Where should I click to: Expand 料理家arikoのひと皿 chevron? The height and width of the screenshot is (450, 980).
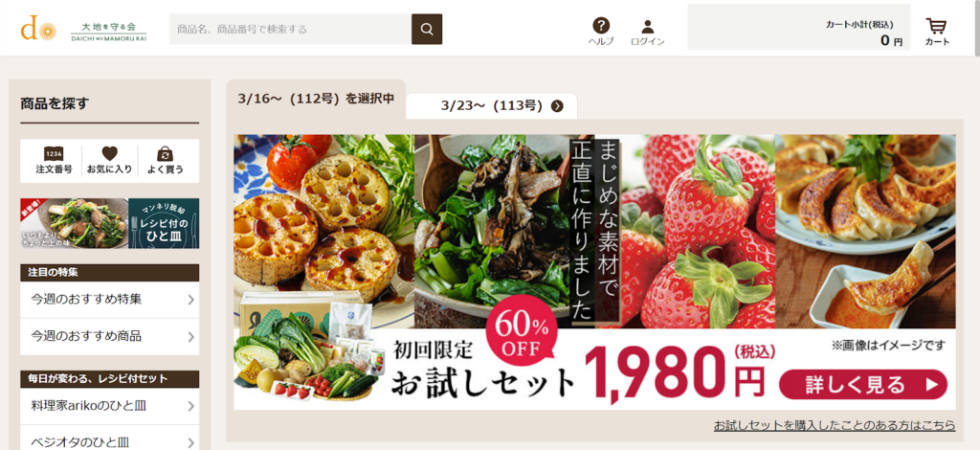click(190, 406)
